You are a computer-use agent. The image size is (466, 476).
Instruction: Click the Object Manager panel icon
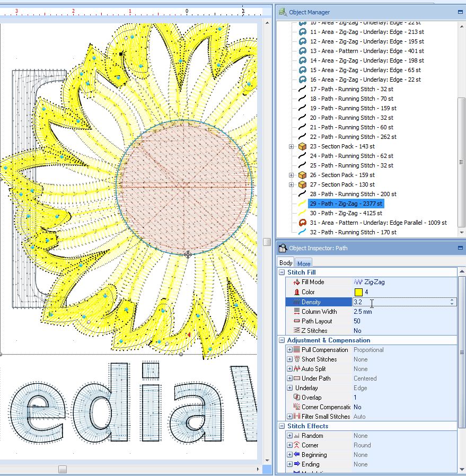(283, 12)
